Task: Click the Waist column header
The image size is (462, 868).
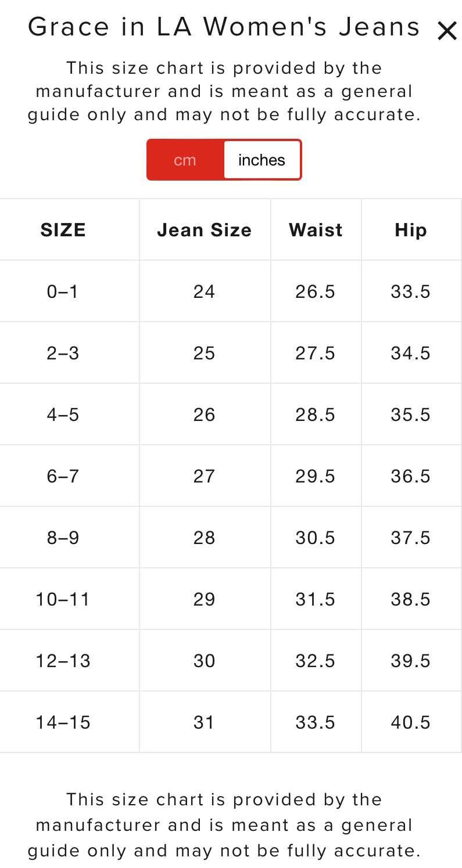Action: tap(316, 230)
